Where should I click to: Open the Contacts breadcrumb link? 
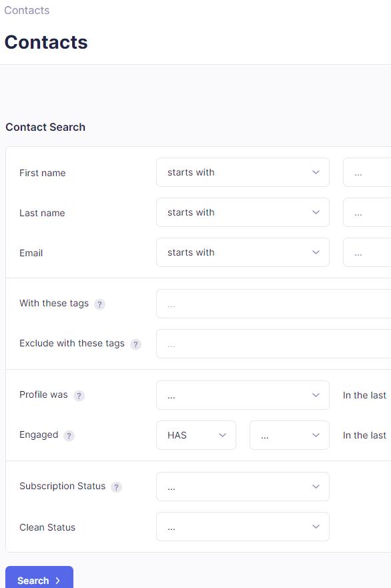26,10
